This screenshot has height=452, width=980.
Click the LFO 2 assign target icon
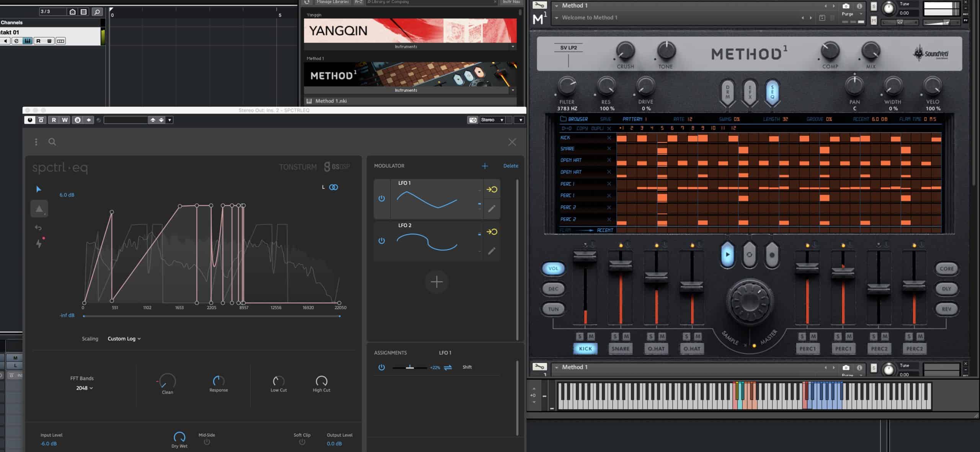[492, 232]
